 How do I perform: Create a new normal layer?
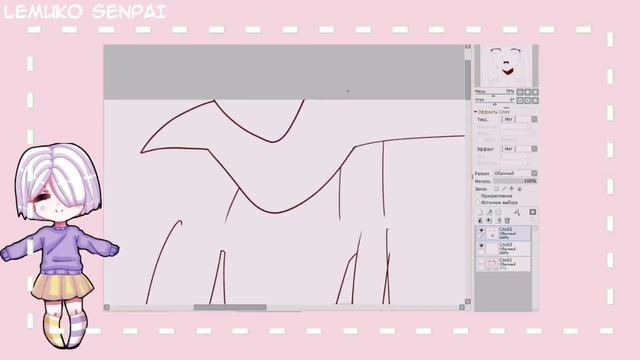(480, 212)
